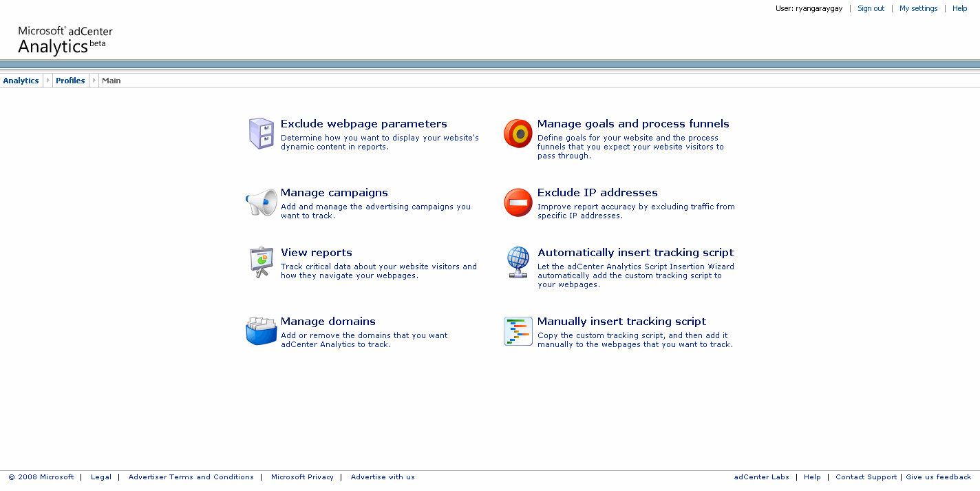Click the globe icon for automatic tracking script
980x491 pixels.
[518, 262]
